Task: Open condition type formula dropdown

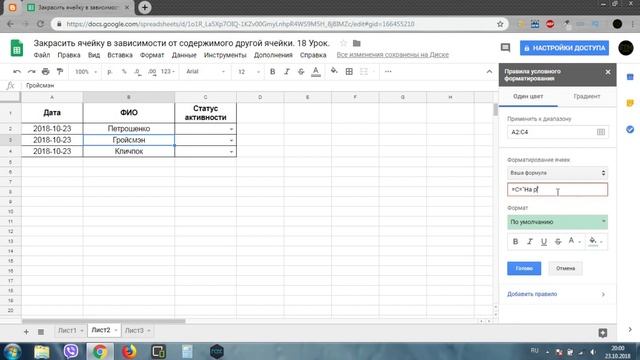Action: click(x=557, y=173)
